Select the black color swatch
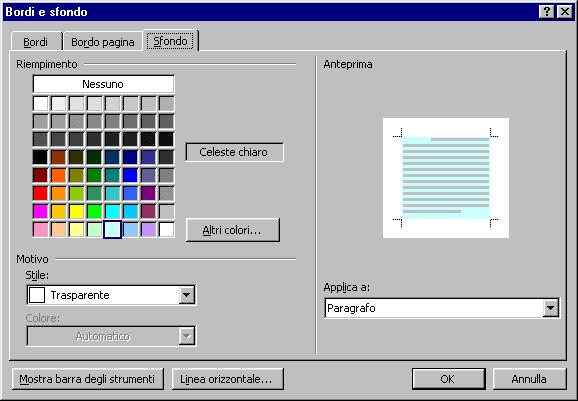The height and width of the screenshot is (401, 578). (40, 157)
